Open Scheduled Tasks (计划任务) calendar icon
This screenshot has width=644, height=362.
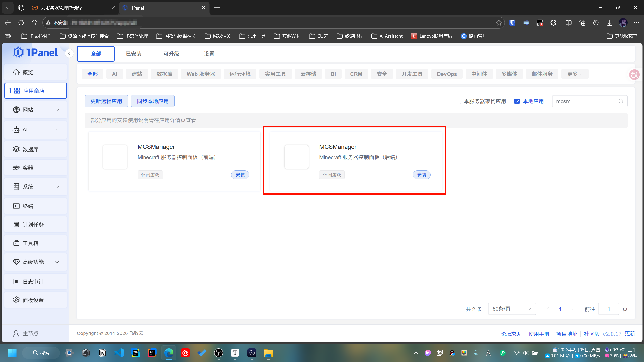[16, 224]
